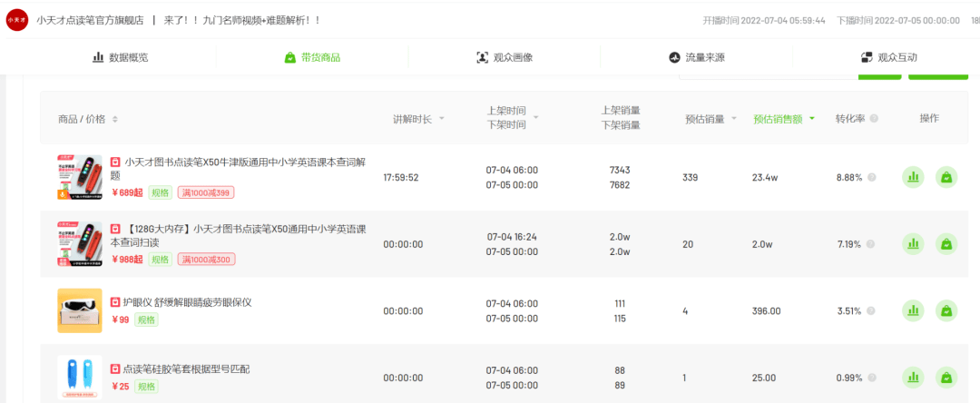
Task: Click 规格 tag on ¥25 笔套 product
Action: pyautogui.click(x=147, y=387)
